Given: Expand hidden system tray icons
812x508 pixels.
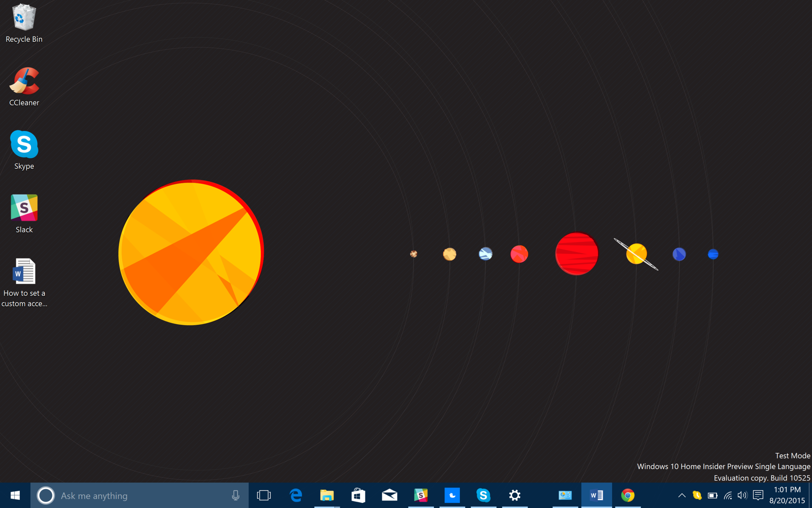Looking at the screenshot, I should [682, 495].
